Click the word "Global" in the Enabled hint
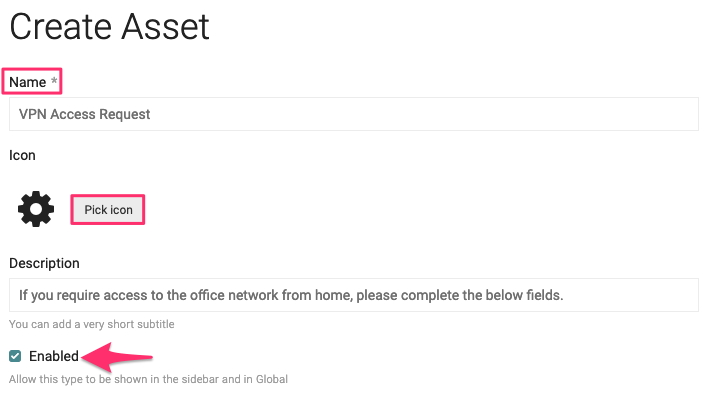The width and height of the screenshot is (721, 403). coord(269,379)
